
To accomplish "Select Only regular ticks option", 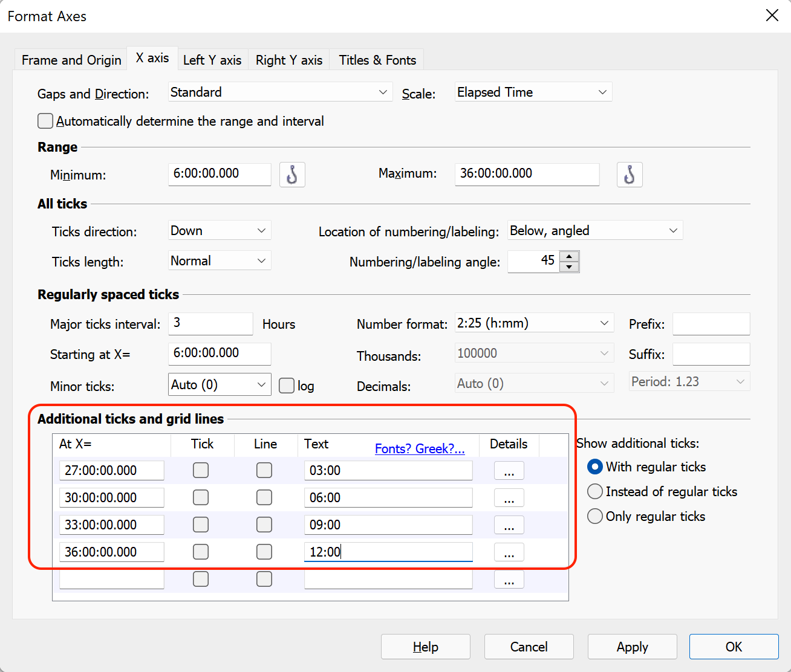I will point(595,516).
